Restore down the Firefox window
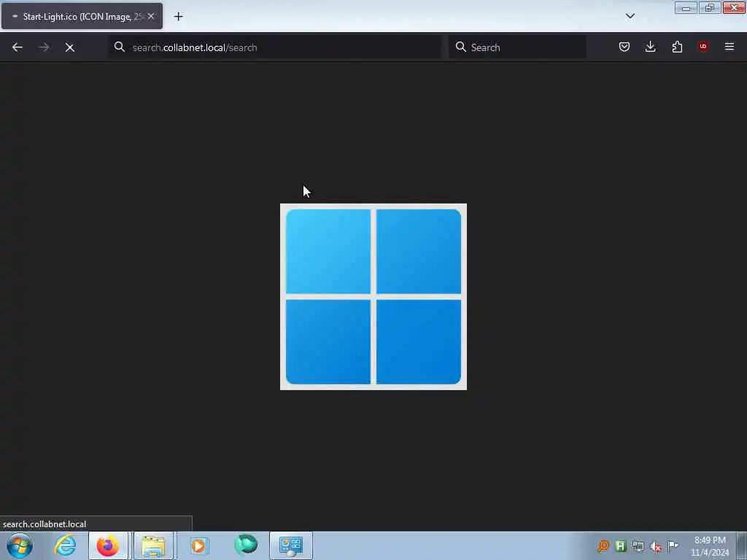The image size is (747, 560). click(x=710, y=7)
